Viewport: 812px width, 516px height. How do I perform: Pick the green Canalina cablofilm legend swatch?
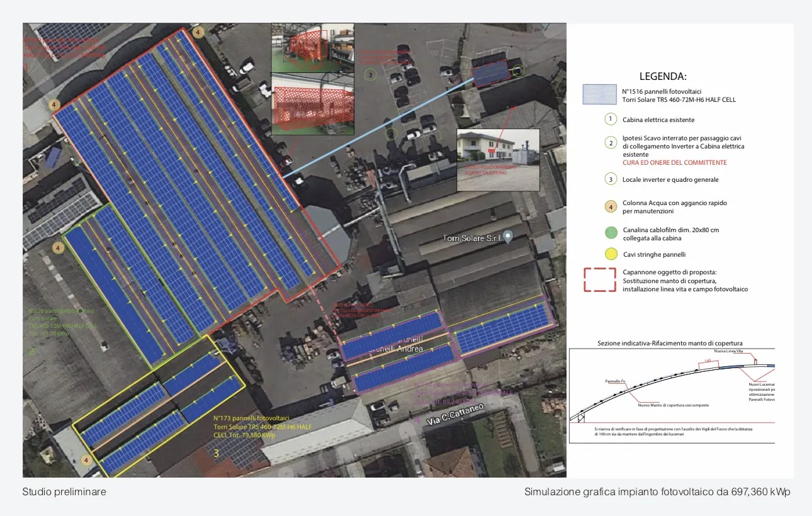pyautogui.click(x=610, y=232)
